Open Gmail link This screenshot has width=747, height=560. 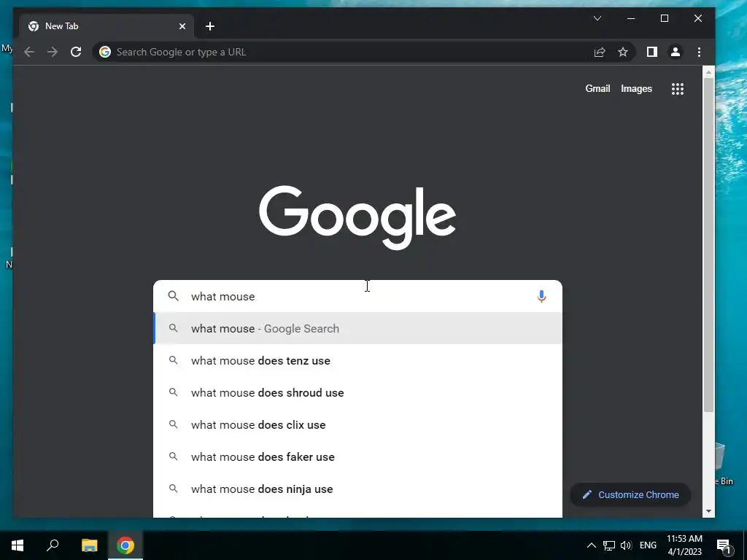(x=597, y=88)
